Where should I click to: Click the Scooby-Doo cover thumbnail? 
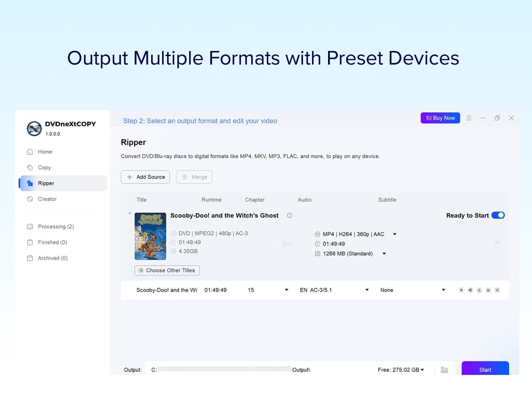[150, 236]
